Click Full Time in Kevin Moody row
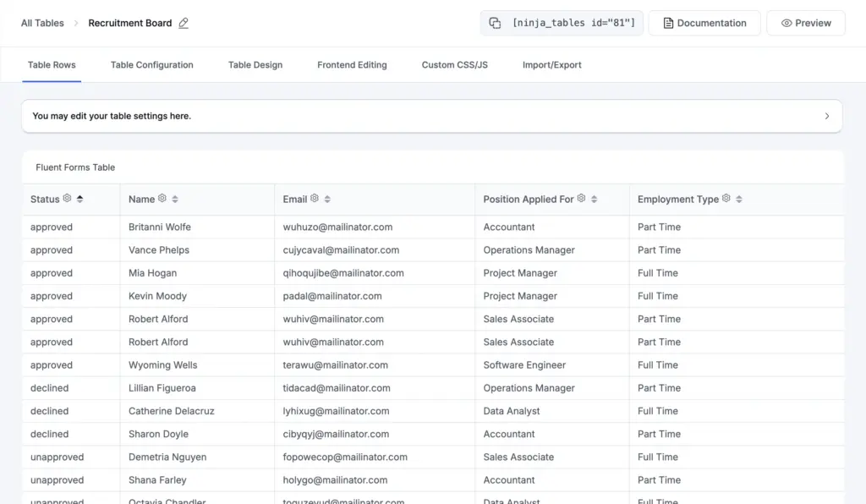This screenshot has width=866, height=504. [x=657, y=296]
